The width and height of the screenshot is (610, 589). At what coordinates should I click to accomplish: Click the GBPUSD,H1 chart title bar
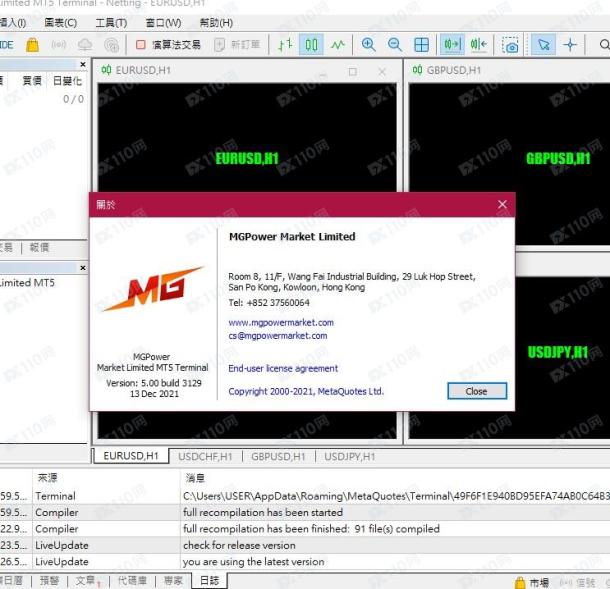(x=509, y=70)
